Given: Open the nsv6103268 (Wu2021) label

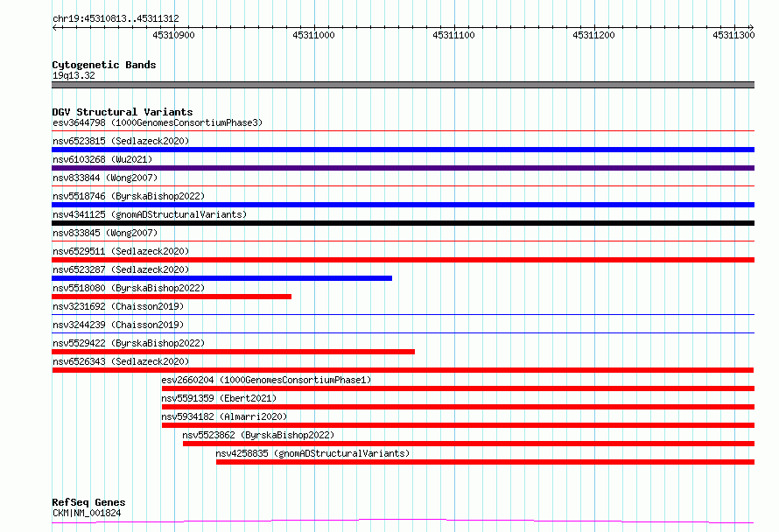Looking at the screenshot, I should pos(102,159).
